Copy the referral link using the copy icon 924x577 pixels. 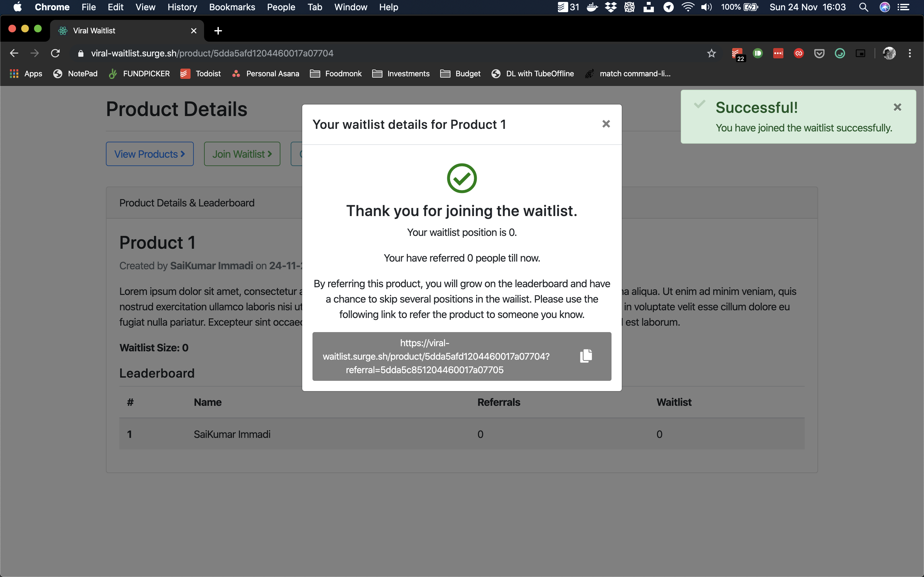point(586,356)
